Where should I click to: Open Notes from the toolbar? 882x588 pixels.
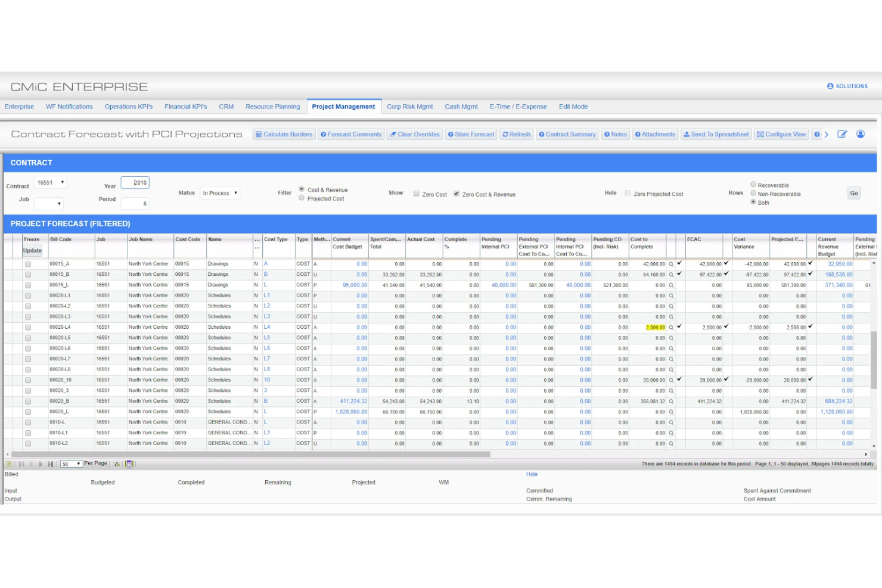click(616, 135)
